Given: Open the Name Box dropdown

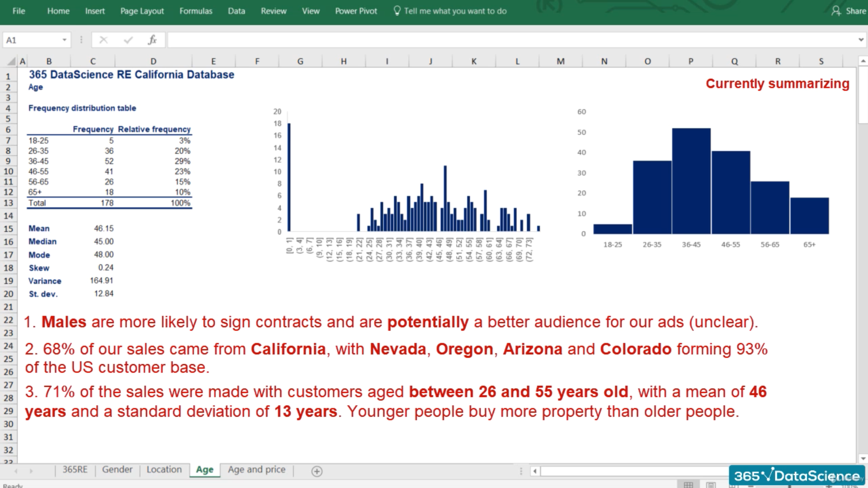Looking at the screenshot, I should click(64, 40).
